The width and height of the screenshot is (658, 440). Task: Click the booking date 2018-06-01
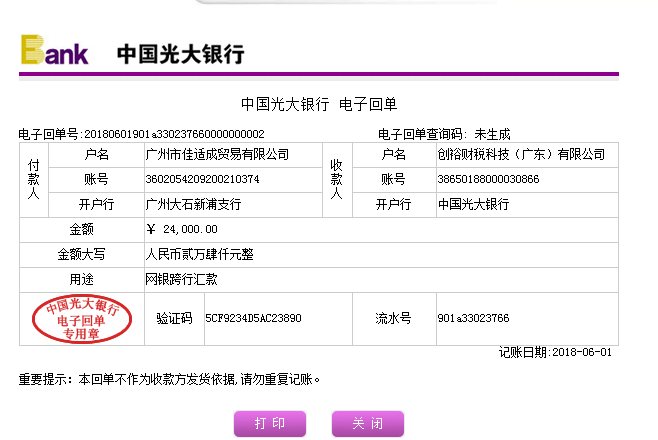[582, 352]
